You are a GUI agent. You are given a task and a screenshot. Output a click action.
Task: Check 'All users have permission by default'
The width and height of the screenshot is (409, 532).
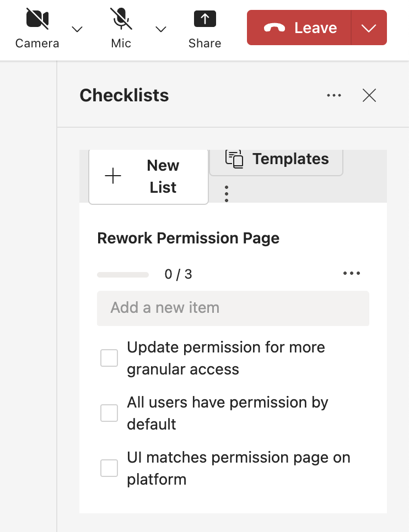[x=109, y=413]
